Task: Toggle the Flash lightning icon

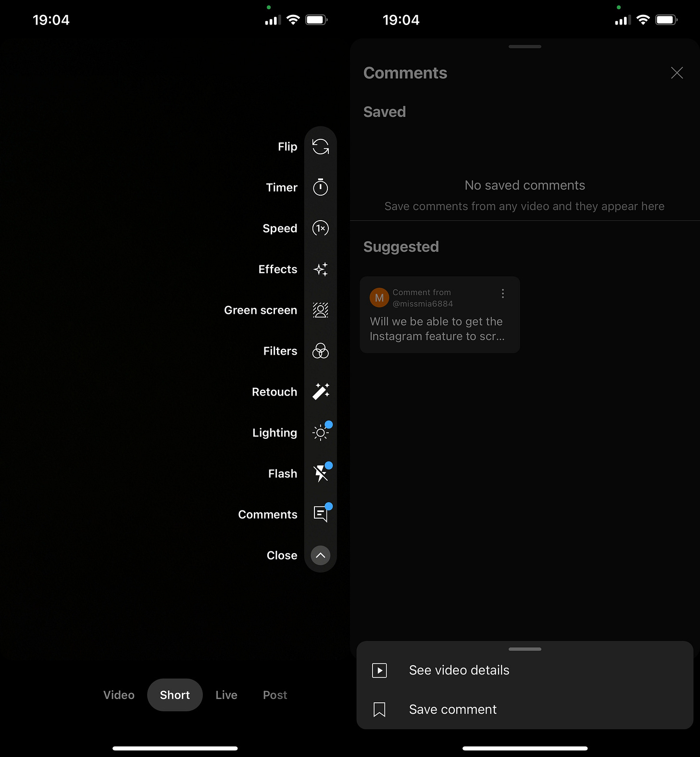Action: coord(321,473)
